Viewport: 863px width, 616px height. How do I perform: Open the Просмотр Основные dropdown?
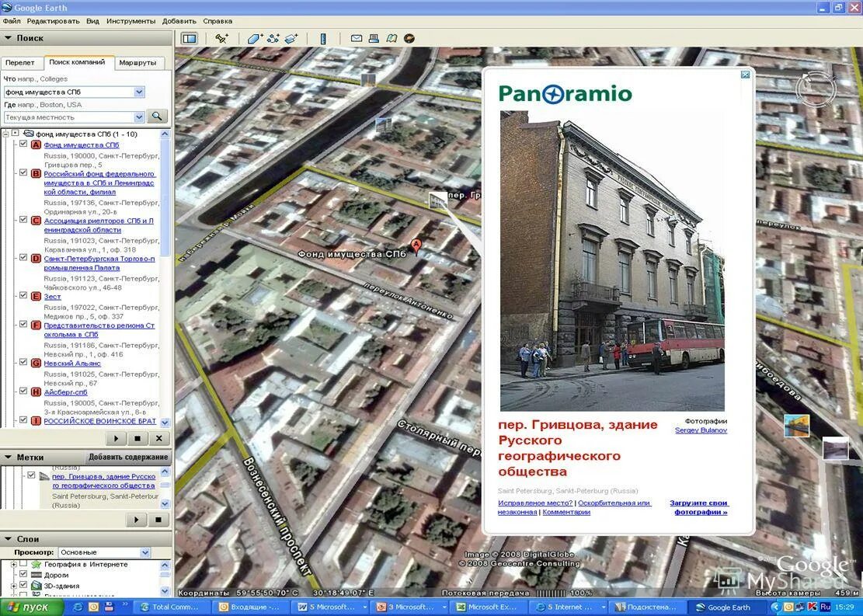coord(145,552)
